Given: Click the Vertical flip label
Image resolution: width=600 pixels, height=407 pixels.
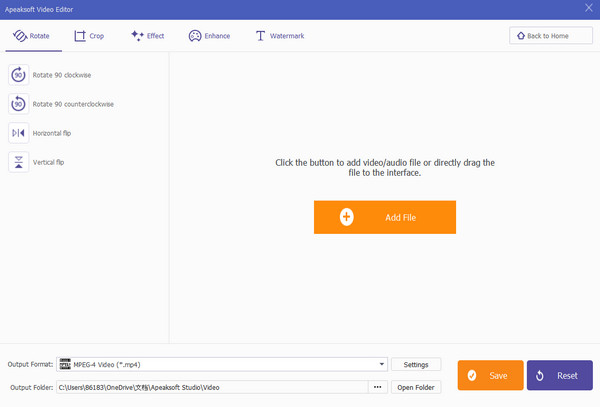Looking at the screenshot, I should click(x=48, y=162).
